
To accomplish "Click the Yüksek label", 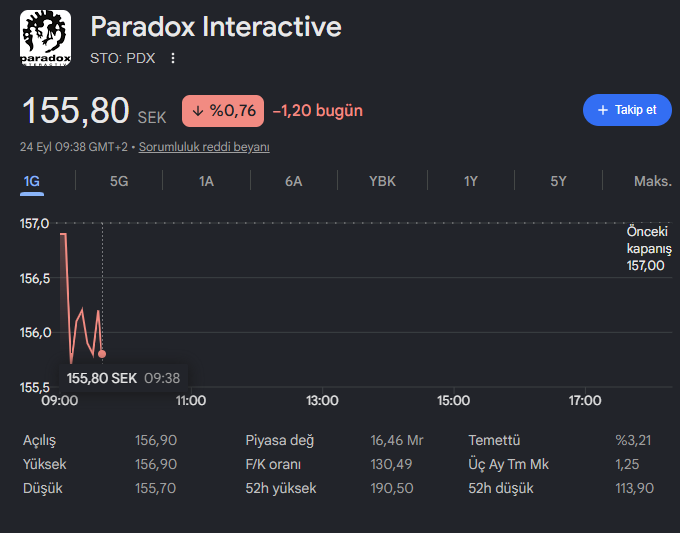I will (x=45, y=464).
